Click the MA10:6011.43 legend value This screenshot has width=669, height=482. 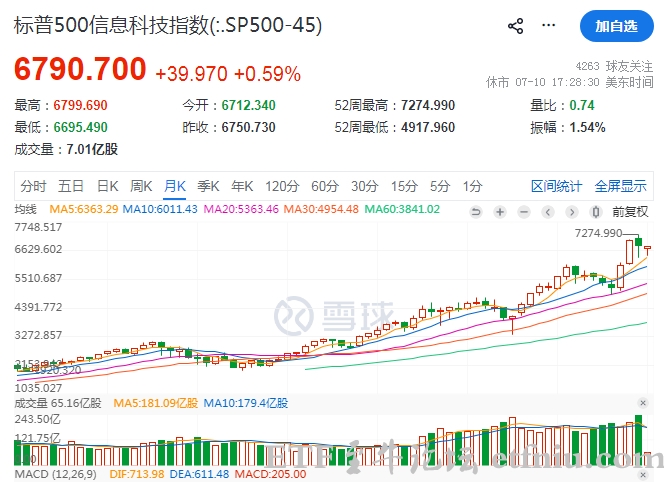pyautogui.click(x=160, y=209)
